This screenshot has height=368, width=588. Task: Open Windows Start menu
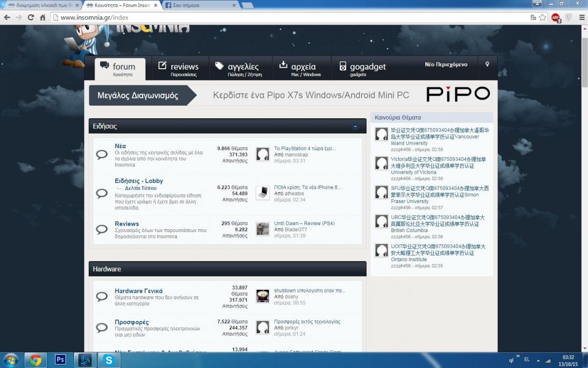[10, 360]
